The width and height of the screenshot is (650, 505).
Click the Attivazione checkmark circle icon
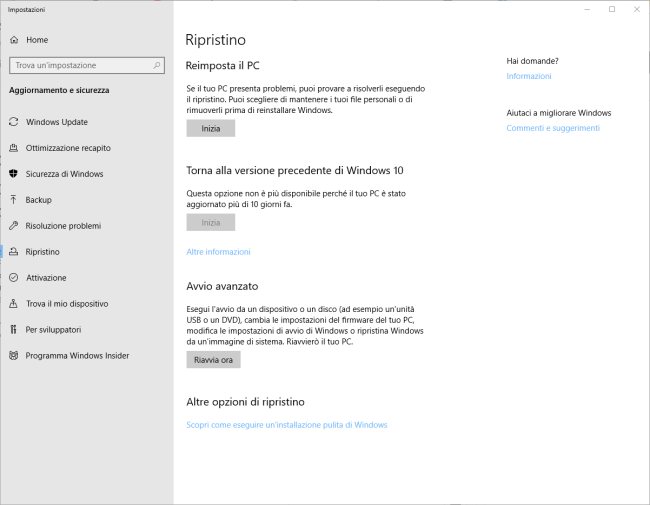point(14,277)
